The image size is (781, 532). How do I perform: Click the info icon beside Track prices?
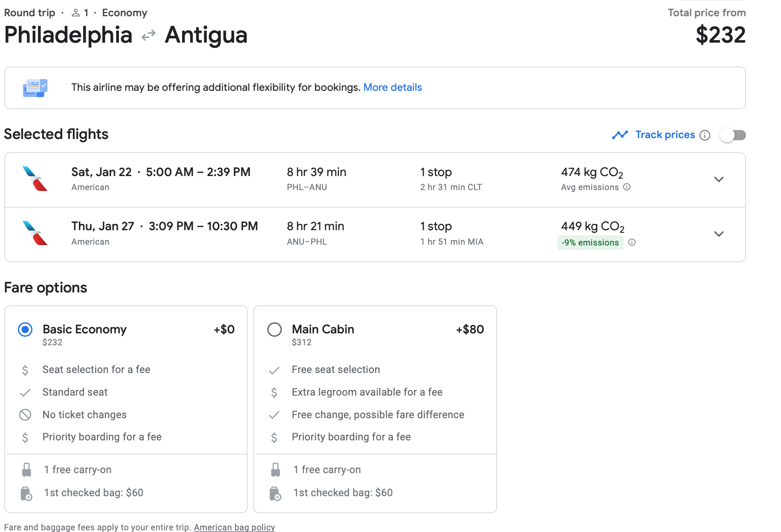click(705, 135)
